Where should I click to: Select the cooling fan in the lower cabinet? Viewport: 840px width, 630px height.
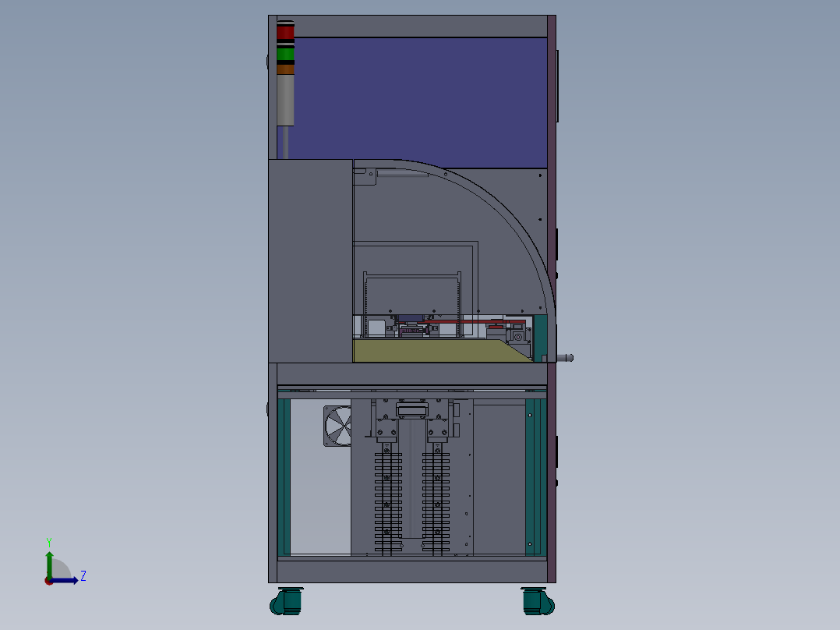pyautogui.click(x=338, y=426)
